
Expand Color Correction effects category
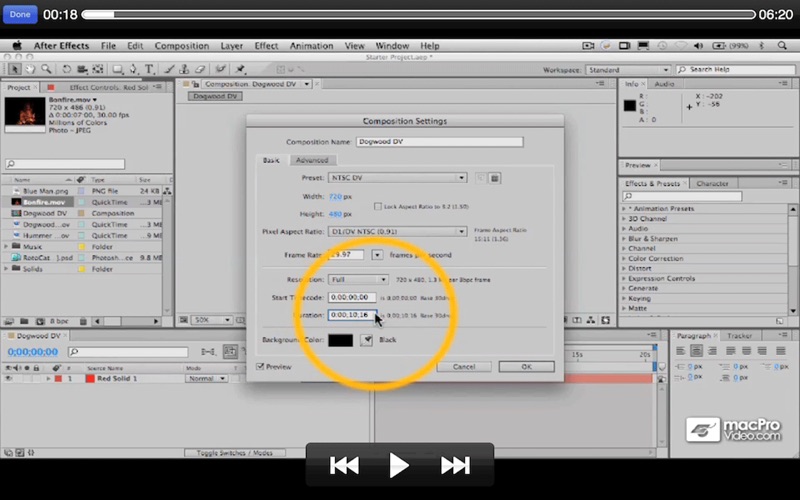tap(624, 259)
